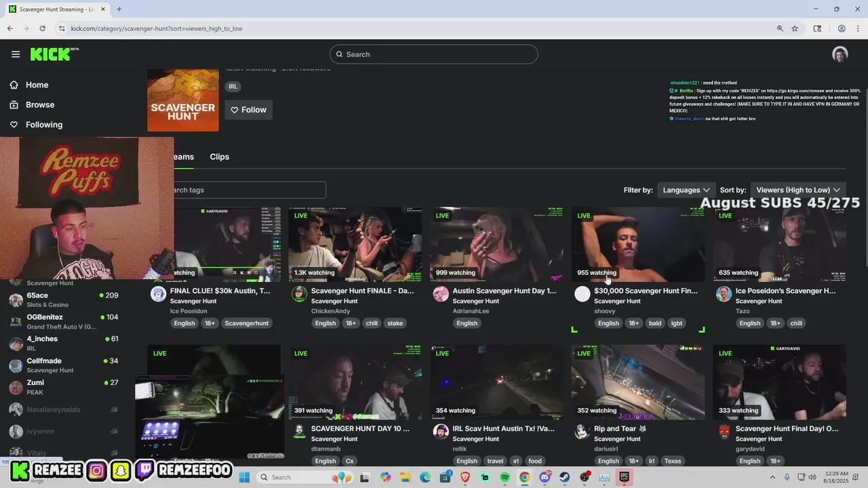Screen dimensions: 868x488
Task: Open Zumi channel in sidebar
Action: tap(64, 387)
